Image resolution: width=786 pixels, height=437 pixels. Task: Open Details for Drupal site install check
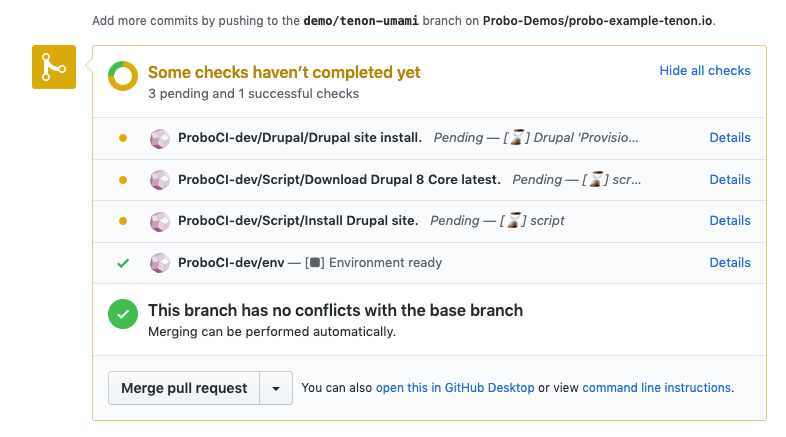click(x=729, y=138)
